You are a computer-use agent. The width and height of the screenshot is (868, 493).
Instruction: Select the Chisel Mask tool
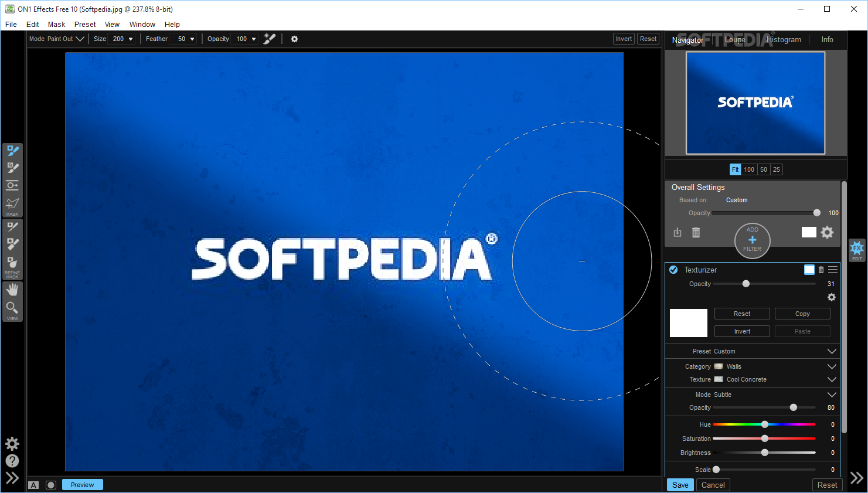(12, 244)
